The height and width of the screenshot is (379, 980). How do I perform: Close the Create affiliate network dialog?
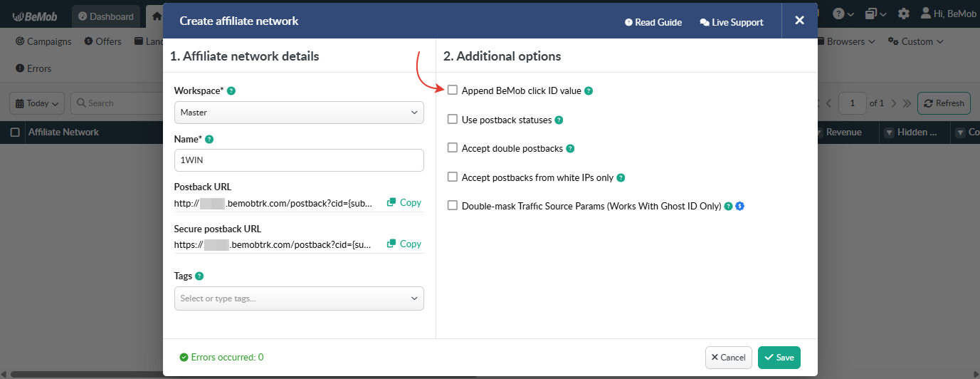point(799,21)
